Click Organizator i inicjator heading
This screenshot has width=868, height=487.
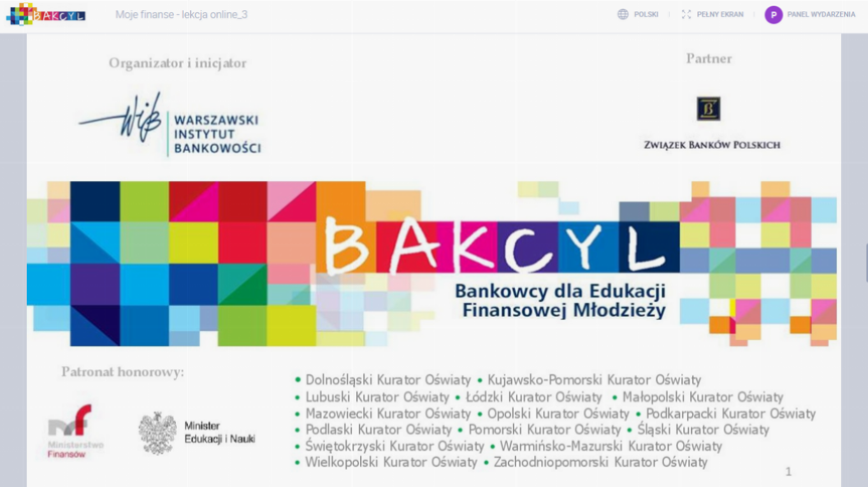(x=178, y=63)
